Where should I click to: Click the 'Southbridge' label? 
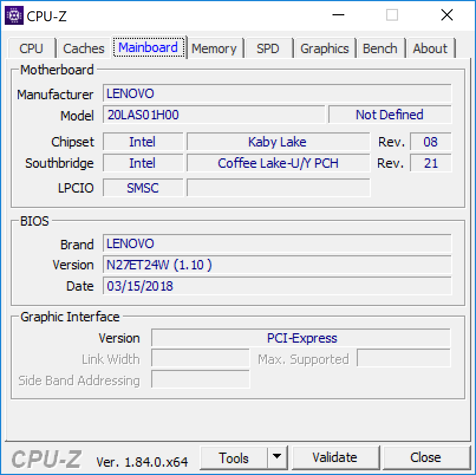point(60,164)
